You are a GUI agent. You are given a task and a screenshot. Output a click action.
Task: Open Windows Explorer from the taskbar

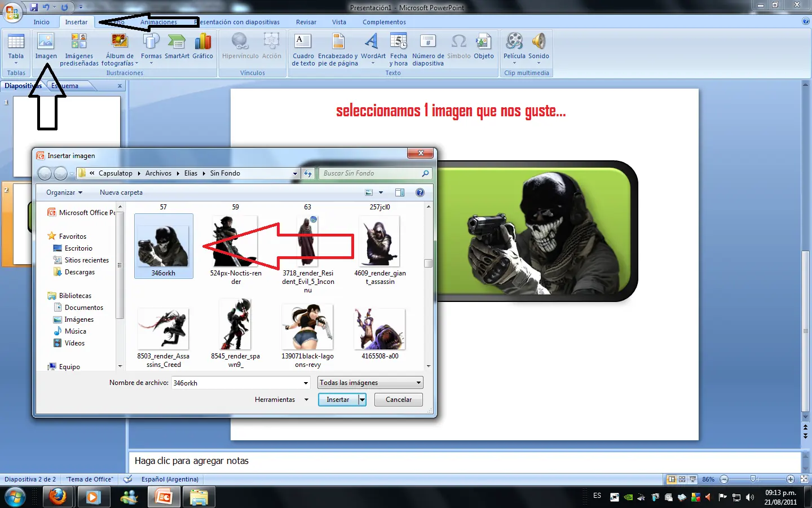click(198, 497)
